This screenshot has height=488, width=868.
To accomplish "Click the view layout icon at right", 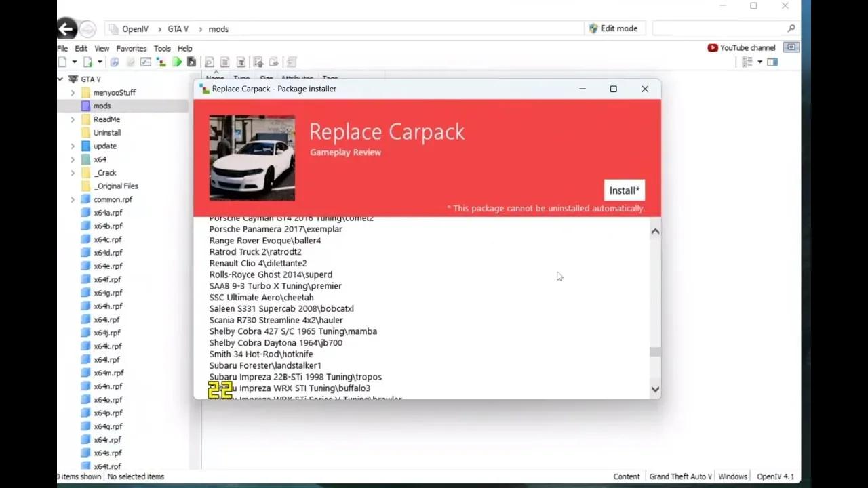I will 747,62.
